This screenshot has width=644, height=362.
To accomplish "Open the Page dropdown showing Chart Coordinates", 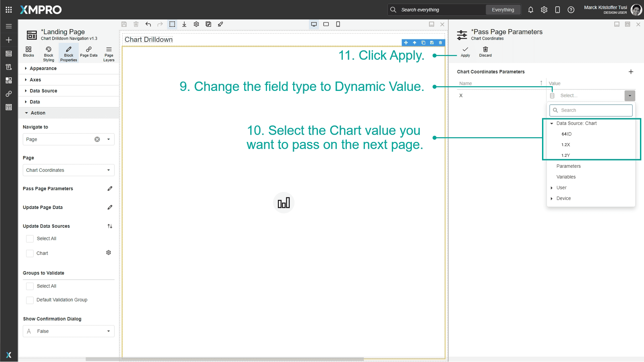I will pyautogui.click(x=68, y=170).
